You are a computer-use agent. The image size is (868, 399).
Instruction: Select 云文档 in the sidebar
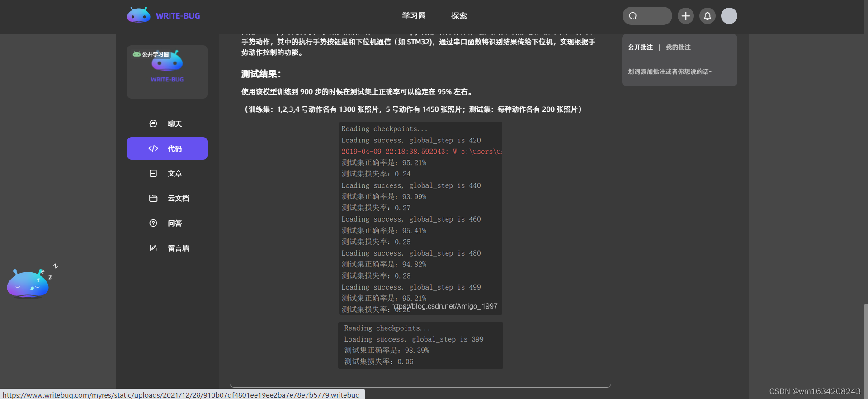[x=167, y=198]
